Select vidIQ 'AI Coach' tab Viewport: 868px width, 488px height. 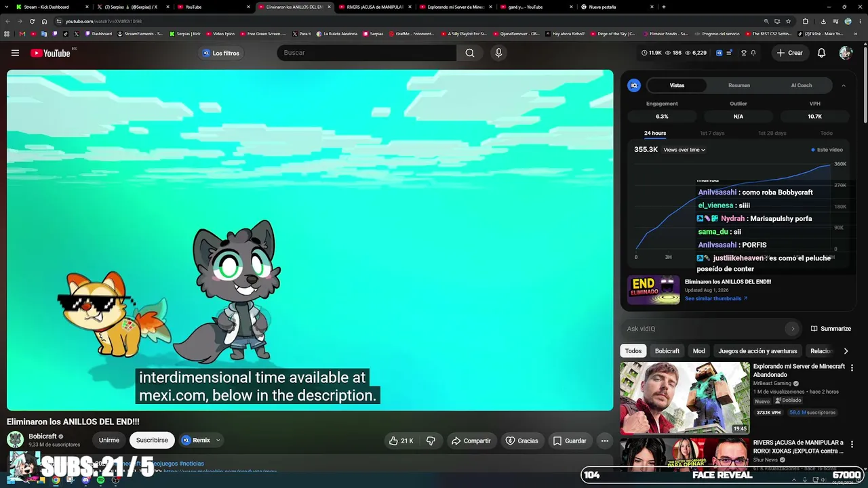tap(802, 85)
